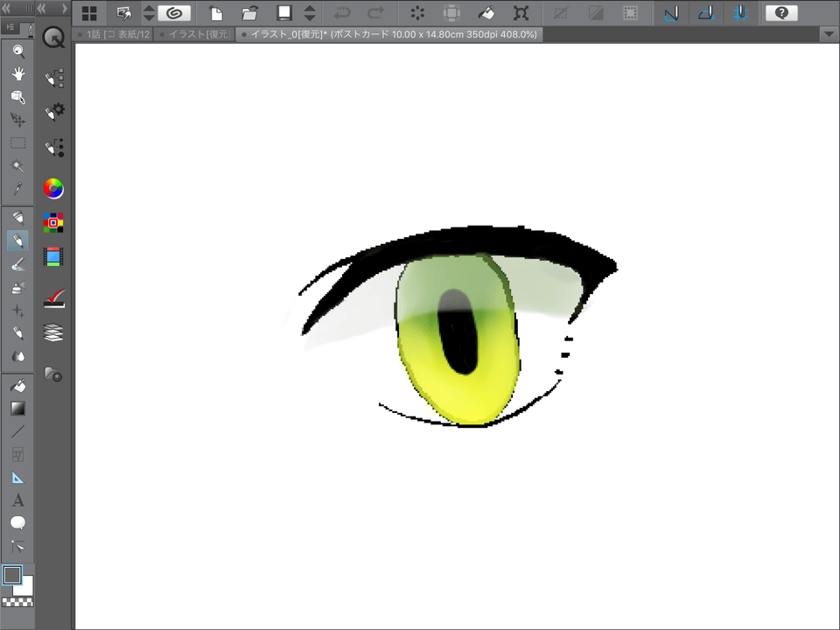840x630 pixels.
Task: Click the stepper arrows beside the Clip Studio logo
Action: (149, 13)
